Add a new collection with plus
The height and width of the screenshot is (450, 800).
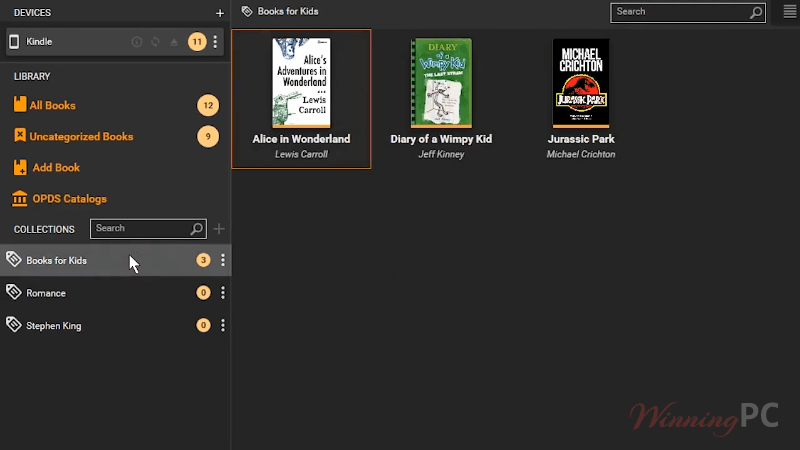(x=219, y=229)
